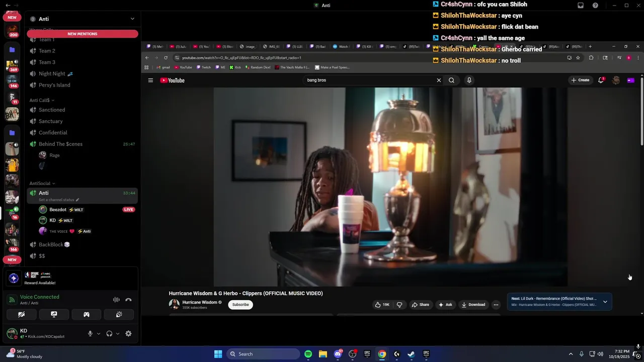Screen dimensions: 644x362
Task: Open output device options next to headphones
Action: (x=117, y=333)
